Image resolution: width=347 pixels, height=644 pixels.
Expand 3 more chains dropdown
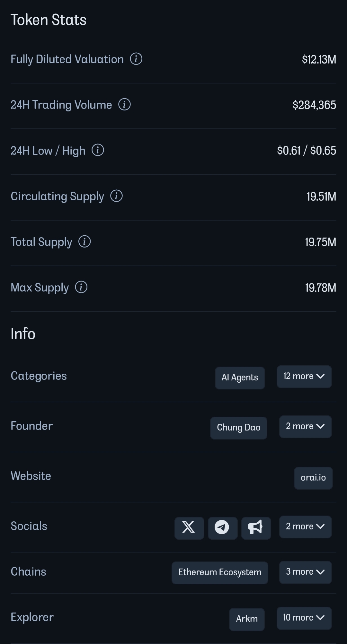305,572
